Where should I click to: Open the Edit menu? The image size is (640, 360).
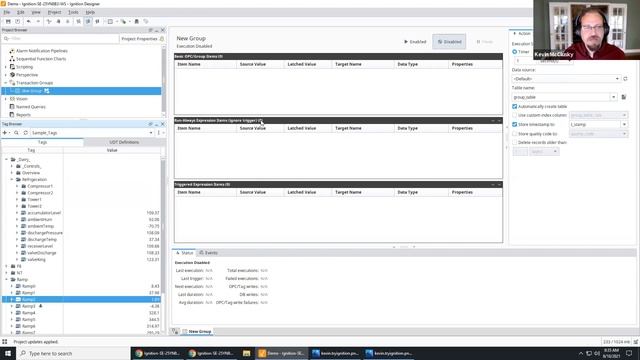click(x=20, y=12)
